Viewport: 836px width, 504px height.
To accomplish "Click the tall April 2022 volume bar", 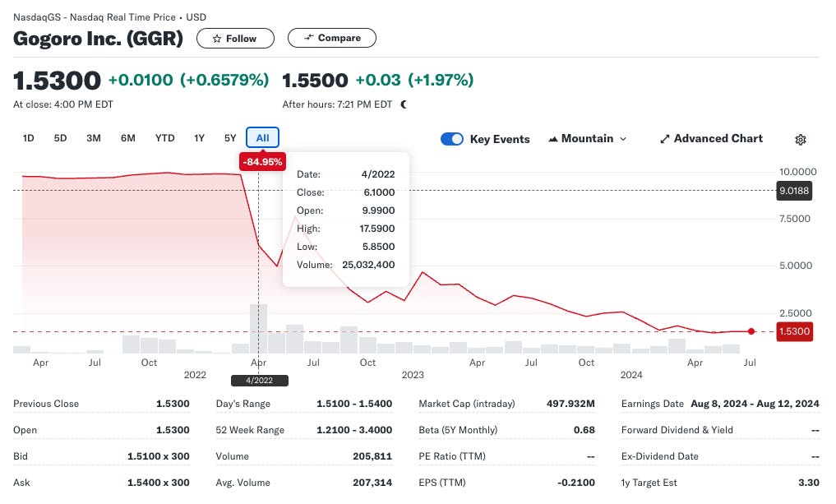I will (259, 329).
